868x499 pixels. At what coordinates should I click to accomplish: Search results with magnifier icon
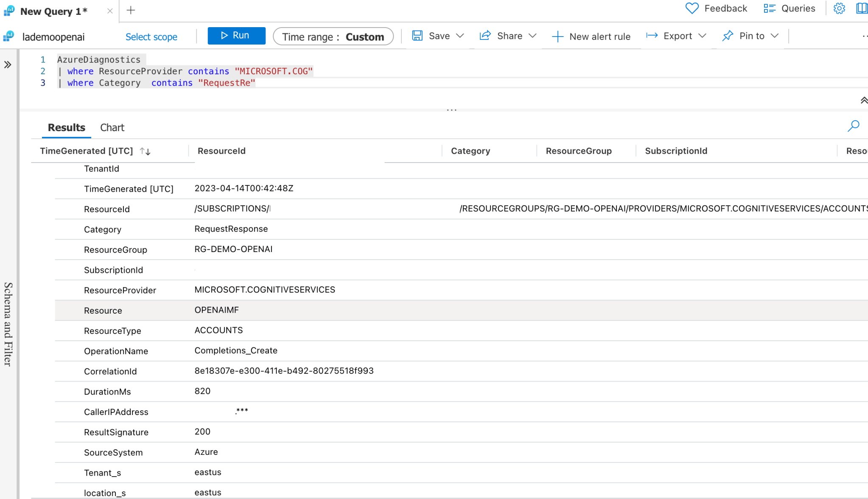point(854,126)
